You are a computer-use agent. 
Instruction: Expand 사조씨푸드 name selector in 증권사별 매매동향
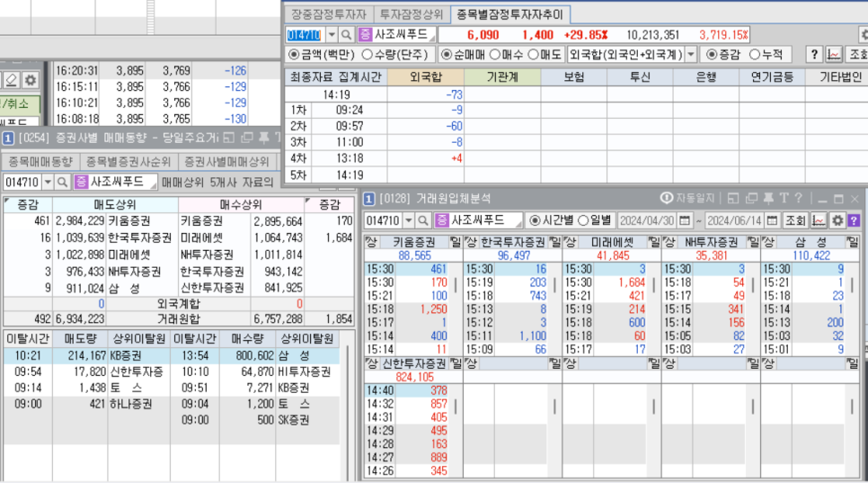pos(153,184)
